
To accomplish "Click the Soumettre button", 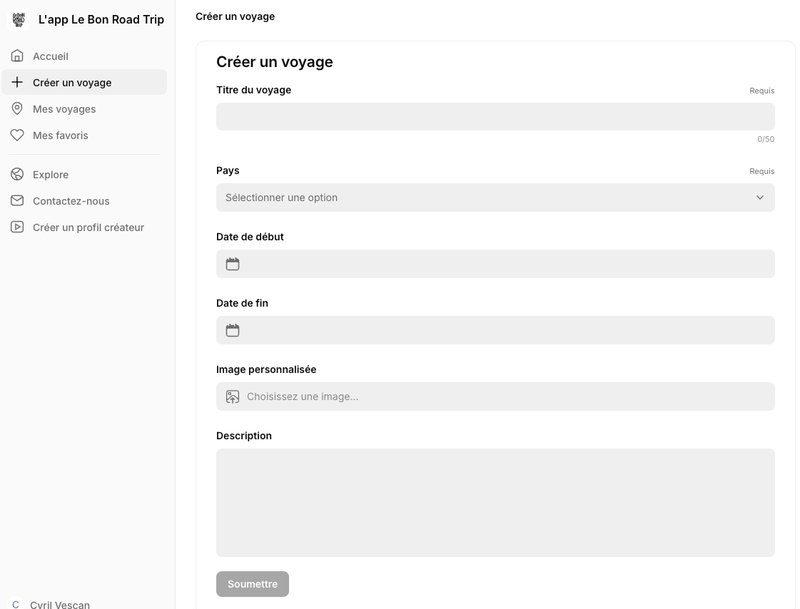I will [253, 584].
